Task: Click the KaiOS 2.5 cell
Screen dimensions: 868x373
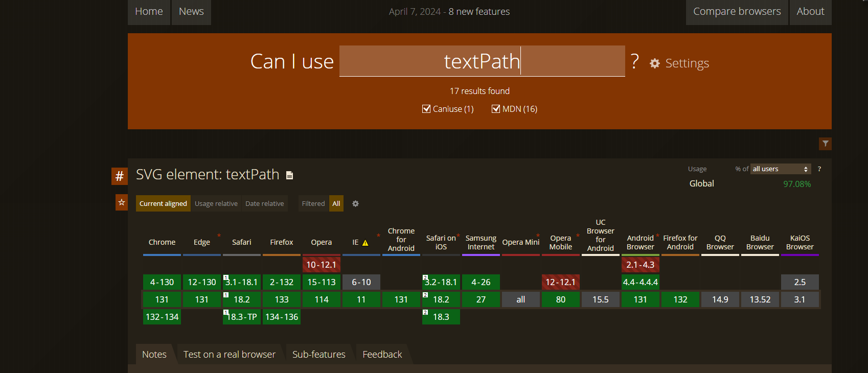Action: coord(800,282)
